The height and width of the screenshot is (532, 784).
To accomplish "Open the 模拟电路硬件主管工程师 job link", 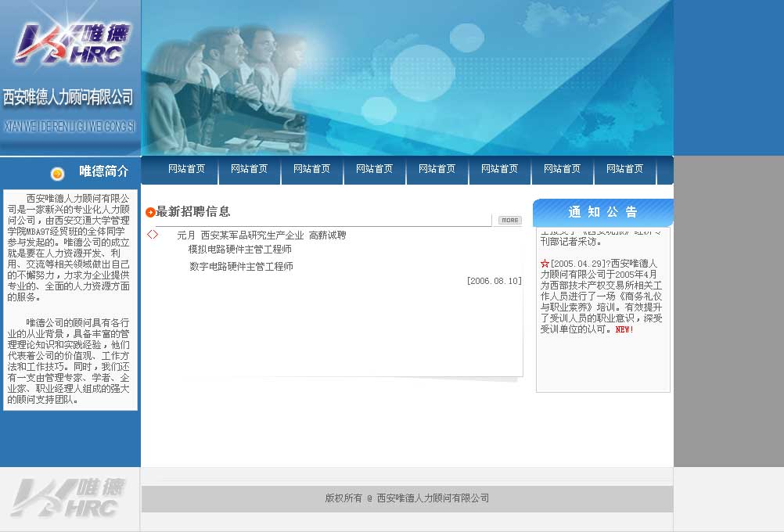I will tap(239, 250).
